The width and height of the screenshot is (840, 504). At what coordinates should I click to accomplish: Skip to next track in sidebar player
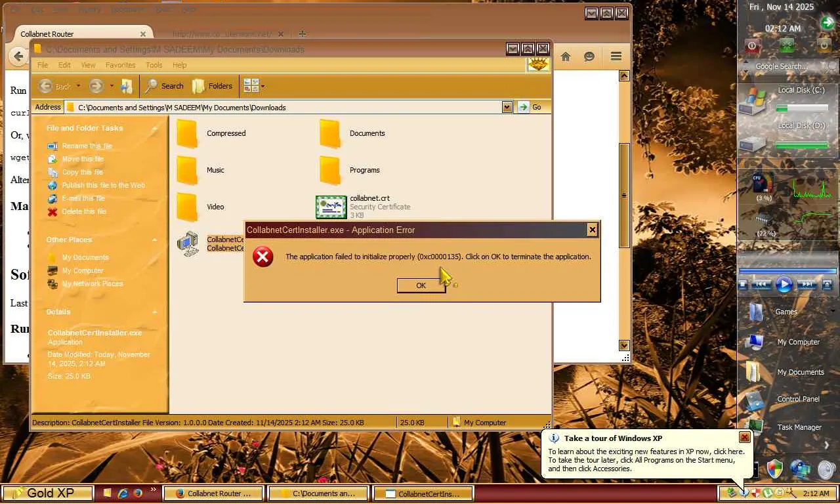click(807, 284)
